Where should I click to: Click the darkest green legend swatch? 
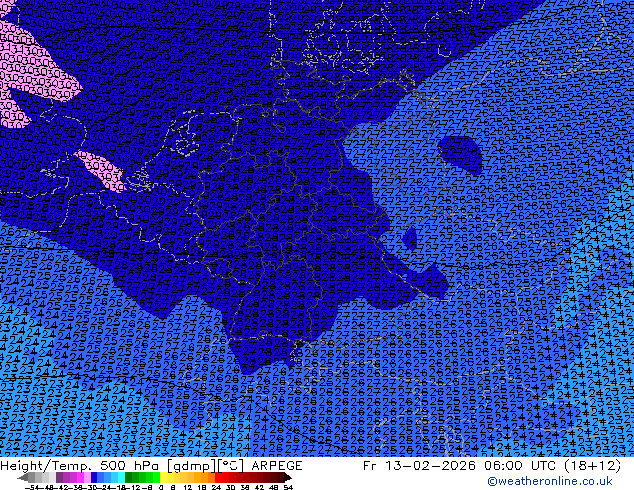click(129, 477)
